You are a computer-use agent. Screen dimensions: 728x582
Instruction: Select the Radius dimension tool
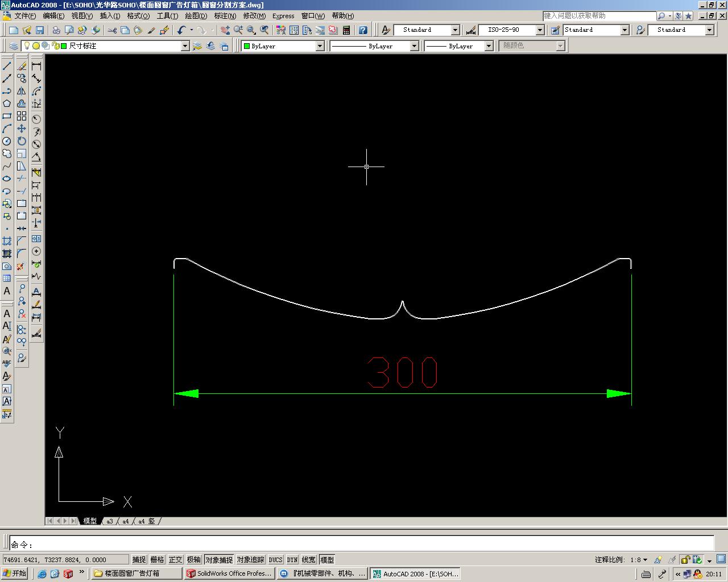click(x=36, y=119)
